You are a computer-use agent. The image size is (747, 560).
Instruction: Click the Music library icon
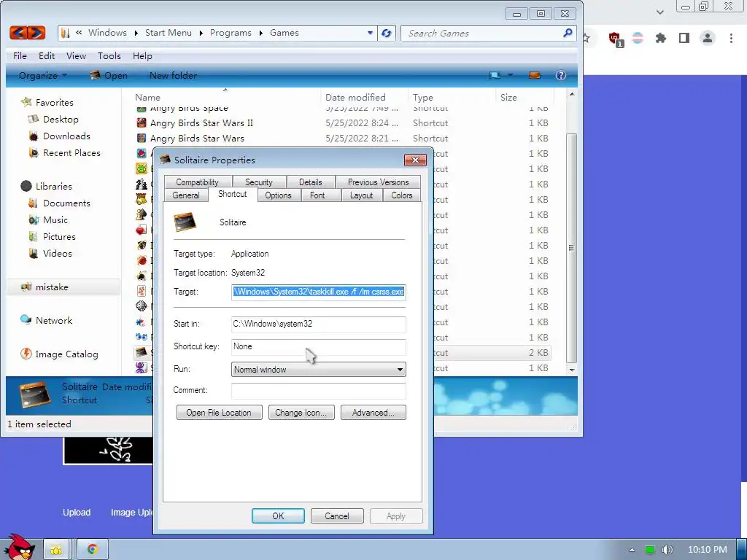(x=33, y=220)
